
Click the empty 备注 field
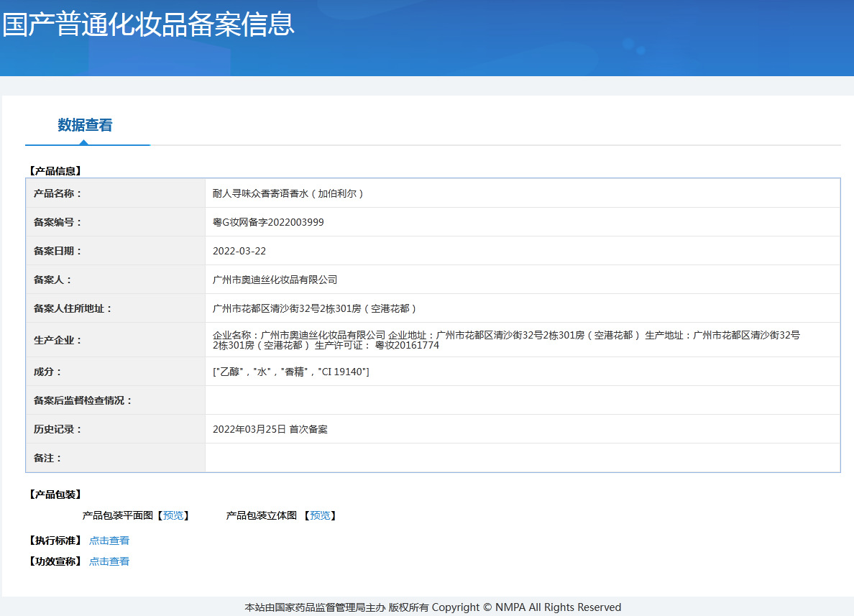point(503,457)
